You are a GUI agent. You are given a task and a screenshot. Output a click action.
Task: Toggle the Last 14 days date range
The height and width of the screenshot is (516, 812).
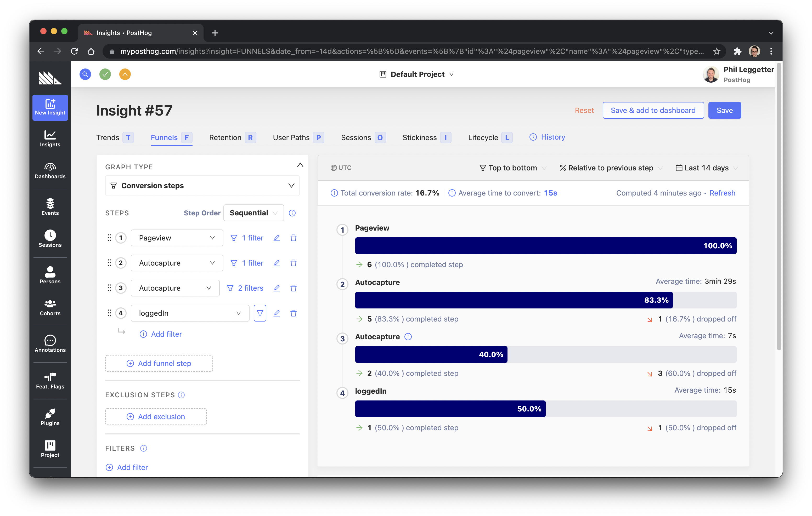click(706, 167)
